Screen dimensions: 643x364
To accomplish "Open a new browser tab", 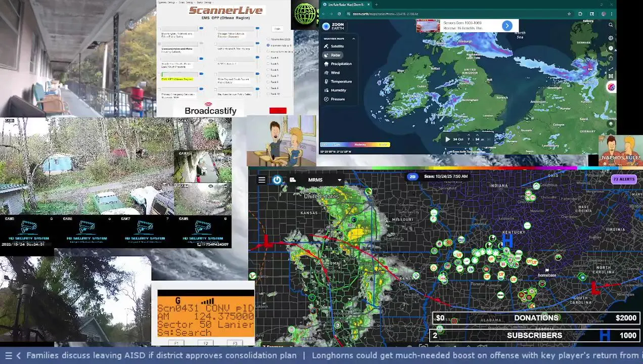I will pos(376,5).
